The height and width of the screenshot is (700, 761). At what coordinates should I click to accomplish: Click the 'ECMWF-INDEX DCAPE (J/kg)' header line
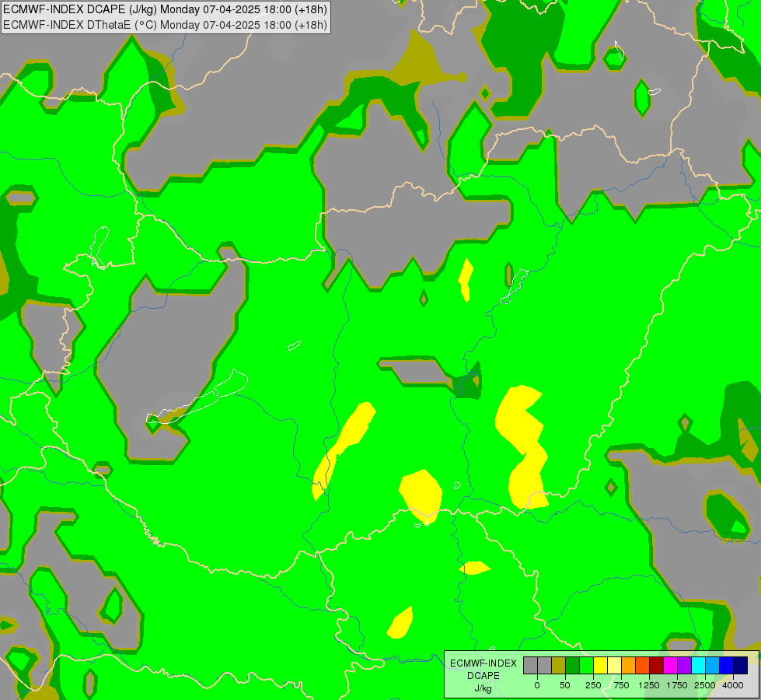click(165, 9)
